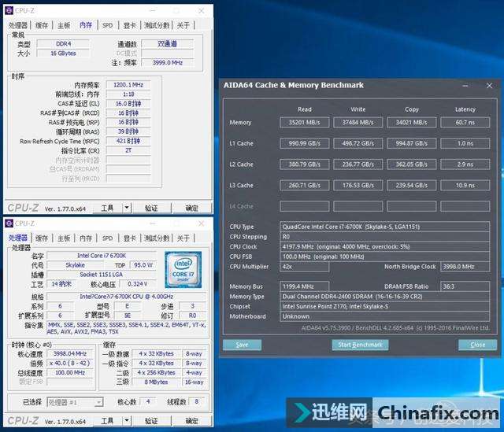Click 类型 field showing DDR4
Image resolution: width=504 pixels, height=432 pixels.
click(x=63, y=44)
